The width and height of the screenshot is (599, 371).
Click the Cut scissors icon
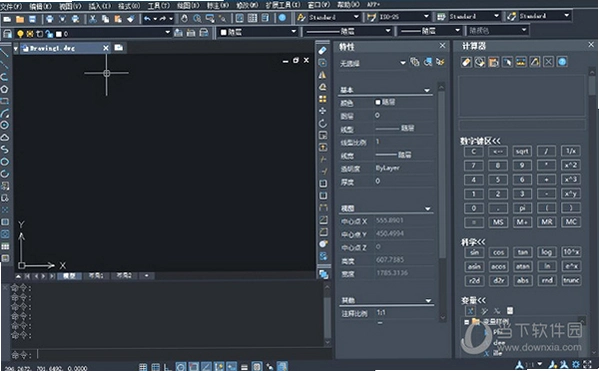point(93,19)
